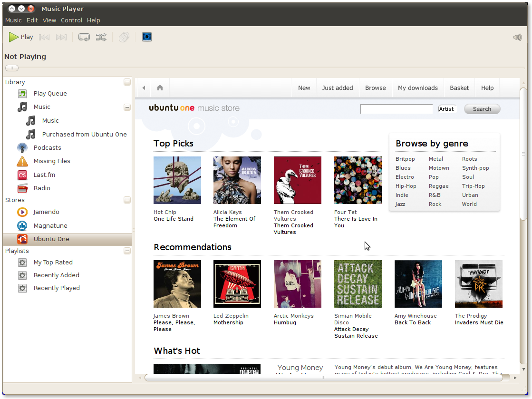The height and width of the screenshot is (399, 532).
Task: Open the Music menu
Action: (x=13, y=20)
